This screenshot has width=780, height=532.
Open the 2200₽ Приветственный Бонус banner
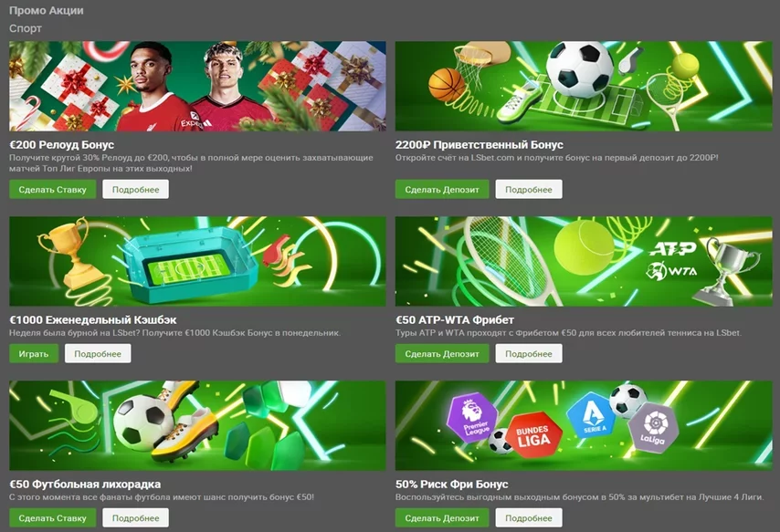[584, 86]
